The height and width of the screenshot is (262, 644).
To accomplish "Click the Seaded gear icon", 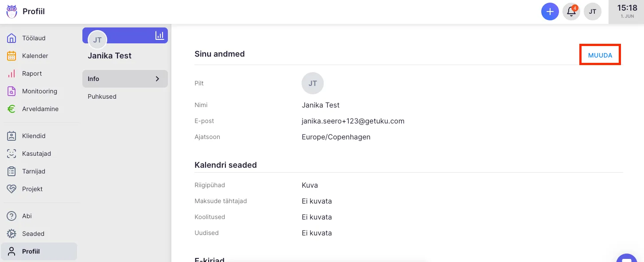I will [12, 234].
